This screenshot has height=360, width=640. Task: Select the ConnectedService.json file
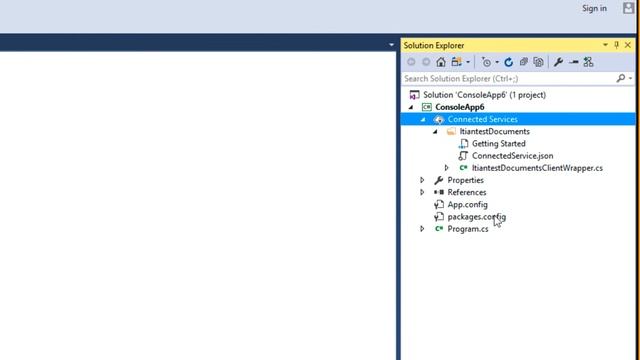pyautogui.click(x=513, y=156)
